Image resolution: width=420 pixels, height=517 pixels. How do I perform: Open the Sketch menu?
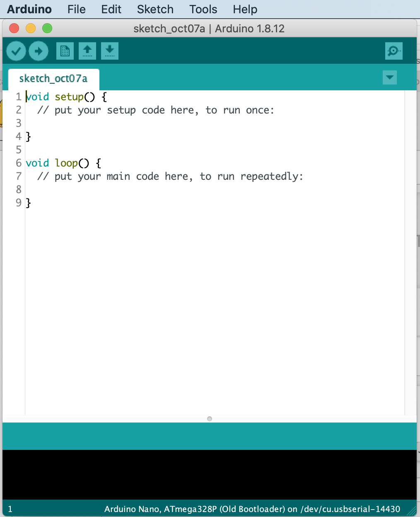(155, 9)
